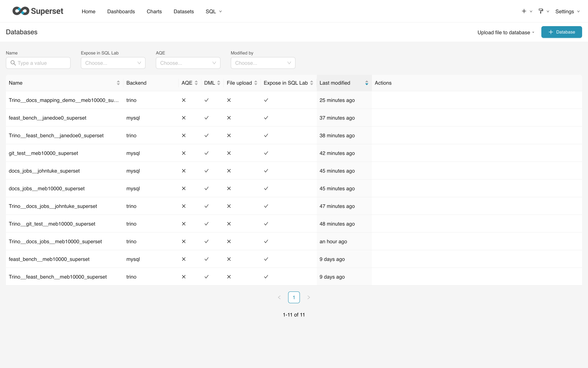Sort by File upload column arrows
The height and width of the screenshot is (368, 588).
click(256, 83)
